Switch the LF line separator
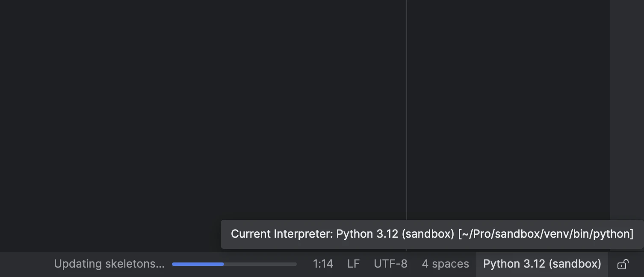Image resolution: width=644 pixels, height=277 pixels. click(353, 264)
